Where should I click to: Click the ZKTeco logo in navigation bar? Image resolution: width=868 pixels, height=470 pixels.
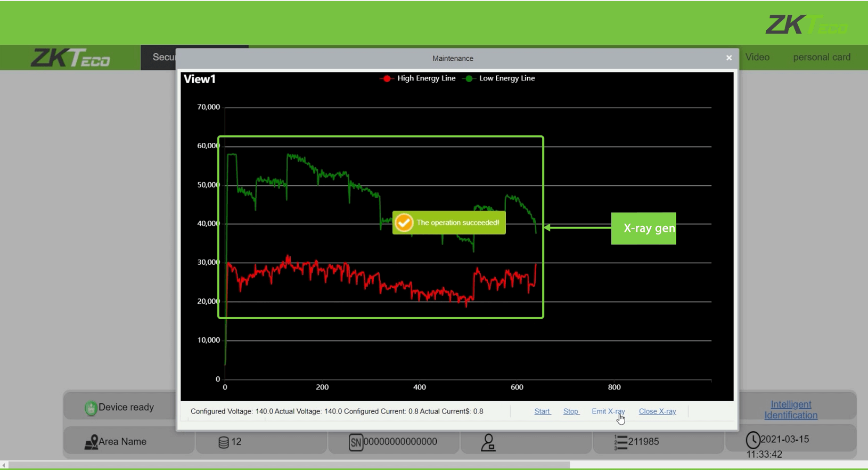click(x=70, y=58)
